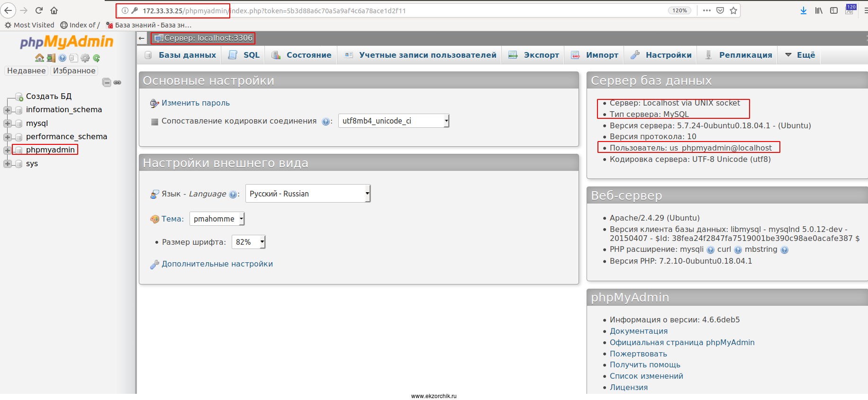Bookmark this page with star icon
This screenshot has width=868, height=400.
733,10
